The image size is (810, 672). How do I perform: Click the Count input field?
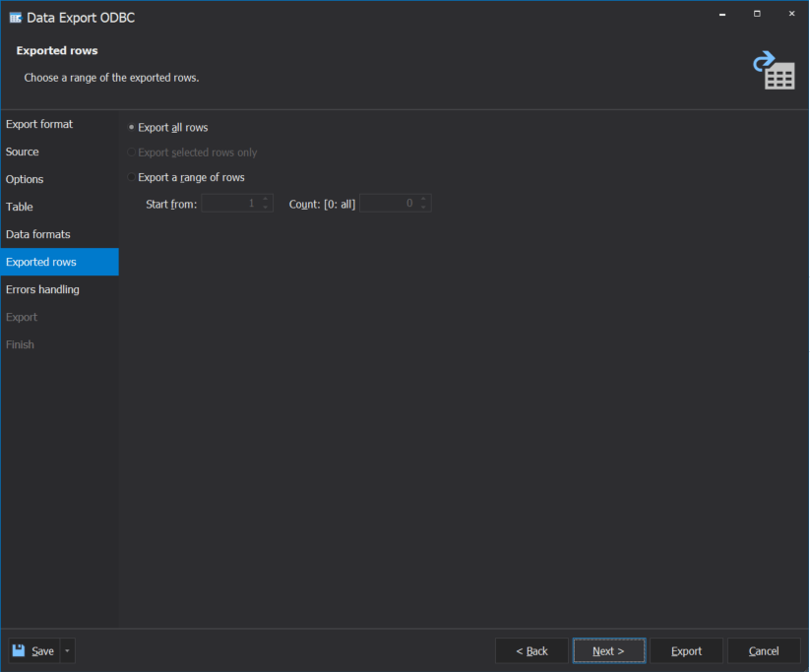(x=394, y=203)
